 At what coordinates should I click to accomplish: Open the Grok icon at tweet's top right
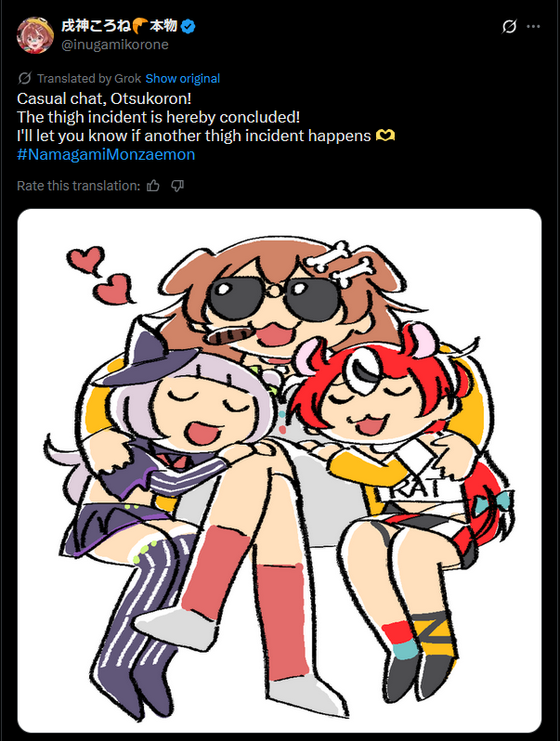510,26
